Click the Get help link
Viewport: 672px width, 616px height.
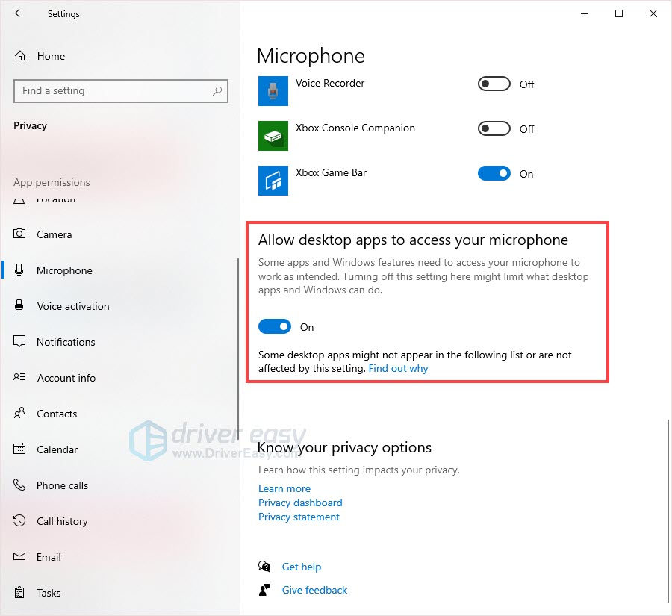coord(302,567)
